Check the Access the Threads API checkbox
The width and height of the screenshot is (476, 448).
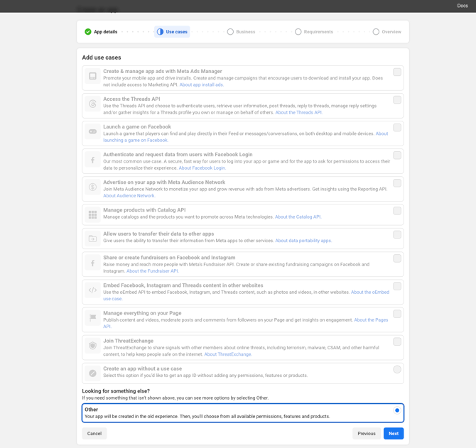tap(396, 100)
